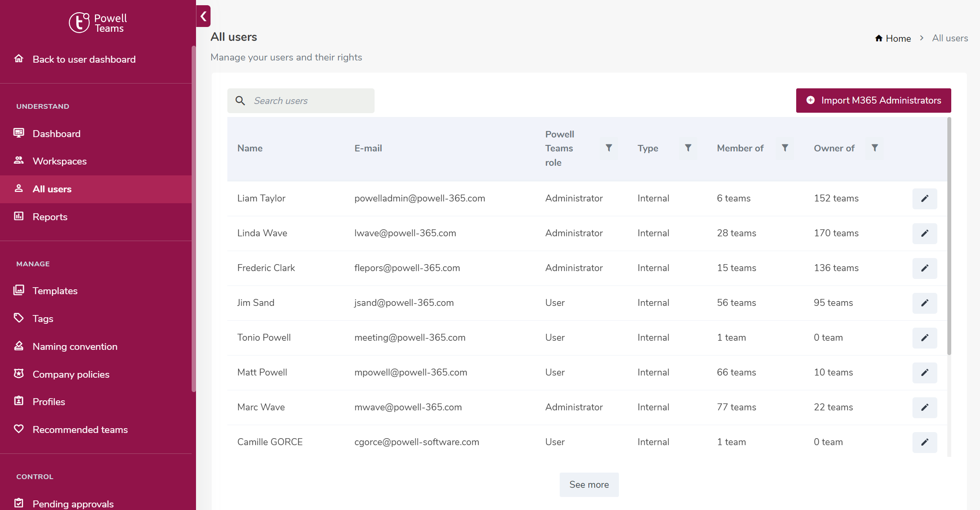Click Import M365 Administrators button
The image size is (980, 510).
point(873,101)
